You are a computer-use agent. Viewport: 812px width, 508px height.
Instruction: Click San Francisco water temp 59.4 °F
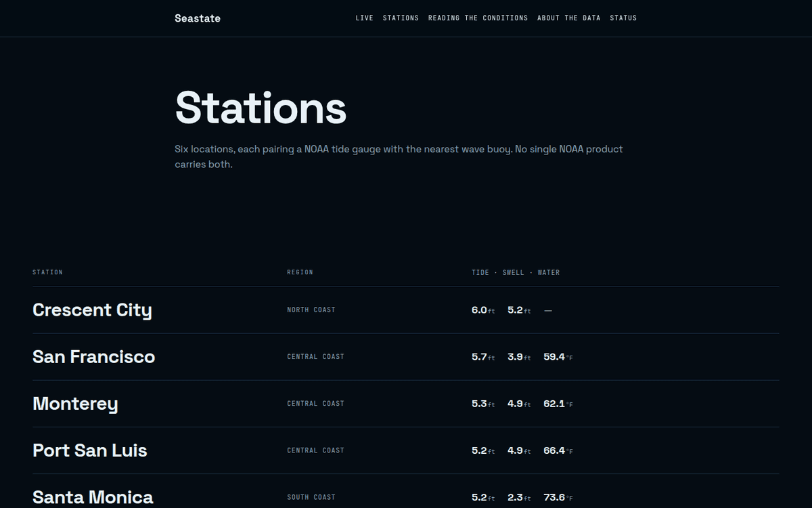pos(558,357)
